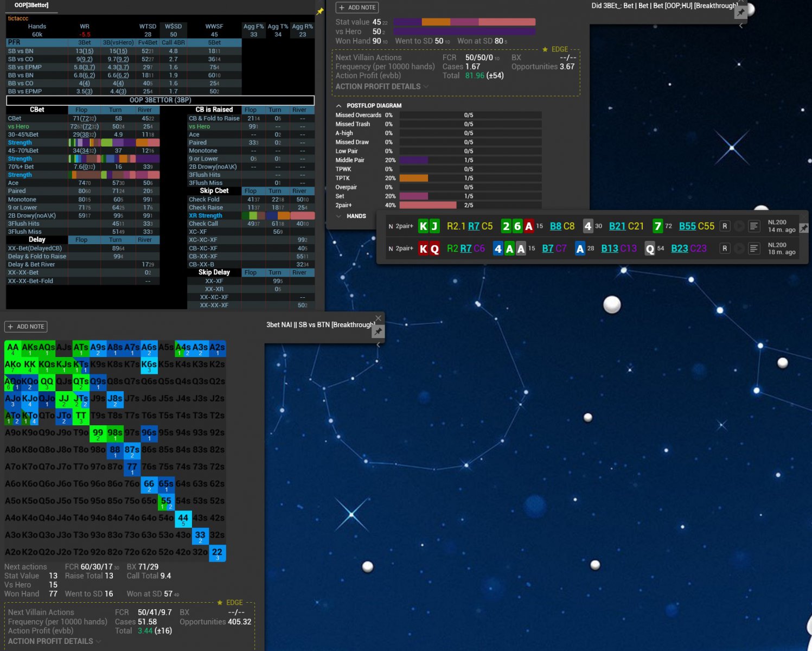Viewport: 812px width, 651px height.
Task: Click ADD NOTE in the top stat popup
Action: (357, 8)
